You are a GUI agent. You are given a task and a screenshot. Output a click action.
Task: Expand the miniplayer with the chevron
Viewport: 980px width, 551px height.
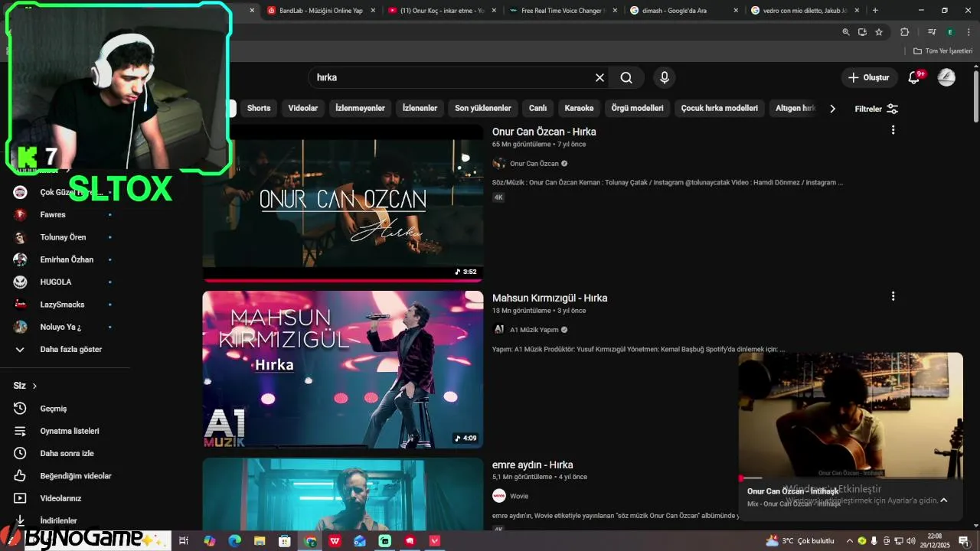[943, 500]
